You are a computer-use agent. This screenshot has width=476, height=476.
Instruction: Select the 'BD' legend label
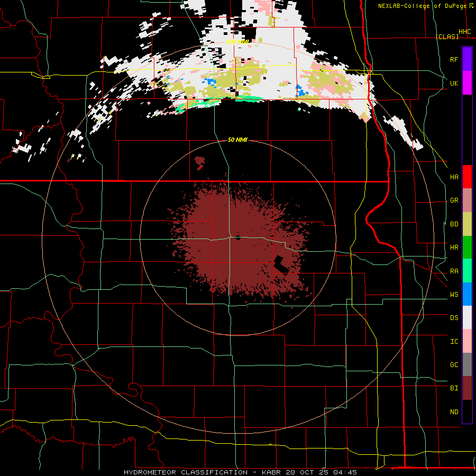click(454, 224)
